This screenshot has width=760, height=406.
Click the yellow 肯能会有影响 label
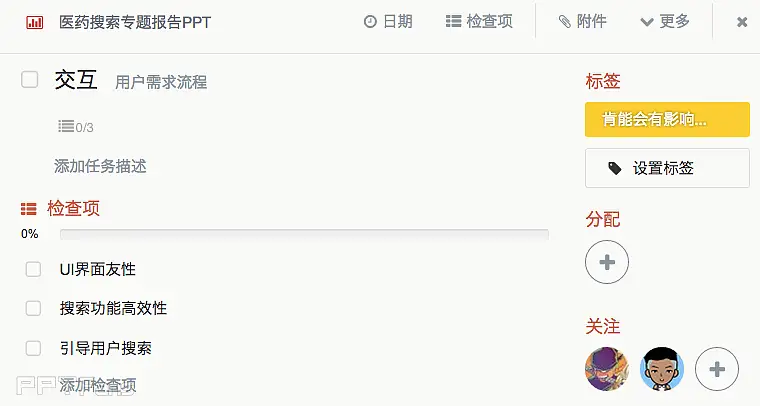[x=667, y=119]
